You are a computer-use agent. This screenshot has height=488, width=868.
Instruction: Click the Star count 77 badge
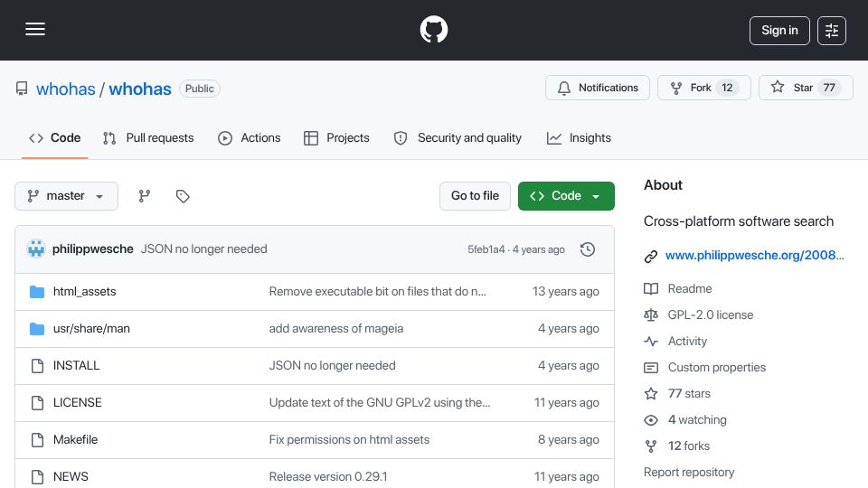(829, 88)
